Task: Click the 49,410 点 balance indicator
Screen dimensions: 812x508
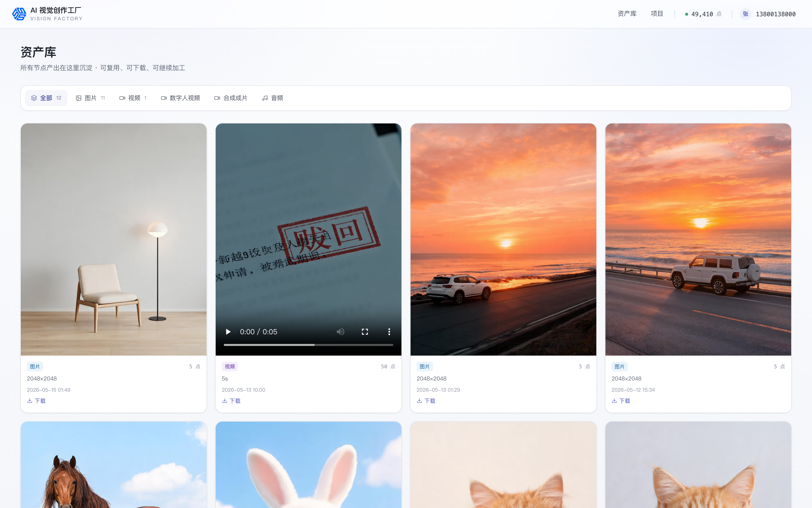Action: [703, 14]
